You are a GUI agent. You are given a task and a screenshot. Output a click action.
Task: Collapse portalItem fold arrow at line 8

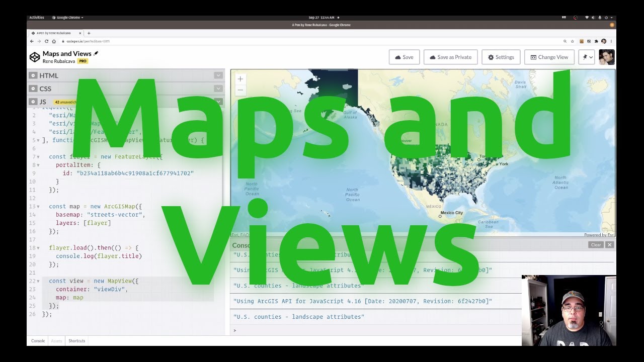38,165
